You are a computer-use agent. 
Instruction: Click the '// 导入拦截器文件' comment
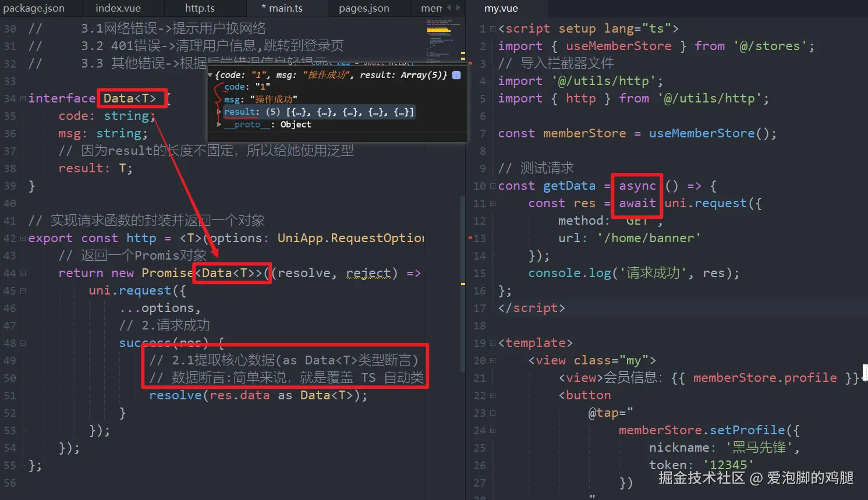tap(556, 63)
